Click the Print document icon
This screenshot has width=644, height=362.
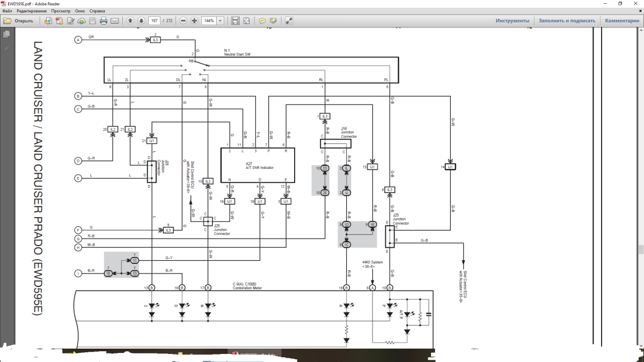[104, 21]
